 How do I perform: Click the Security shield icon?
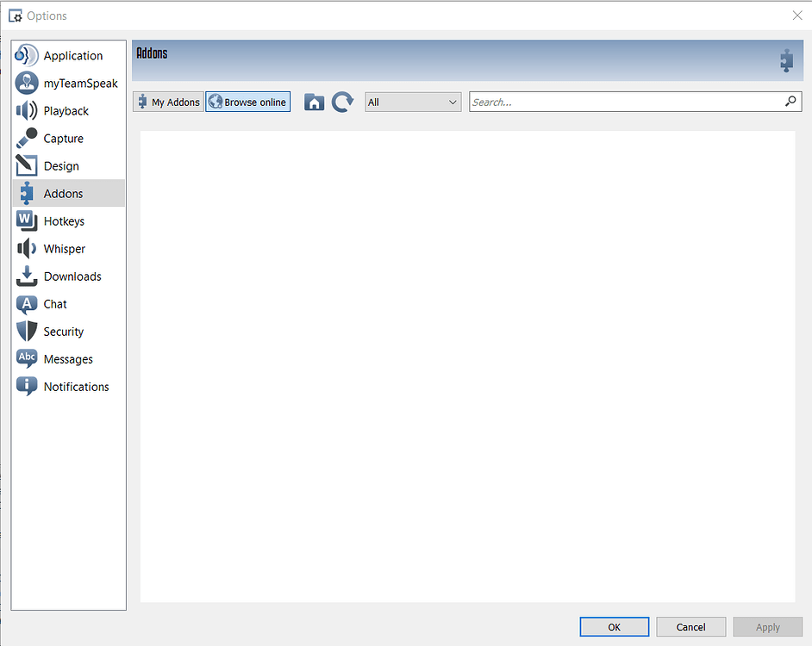(26, 331)
